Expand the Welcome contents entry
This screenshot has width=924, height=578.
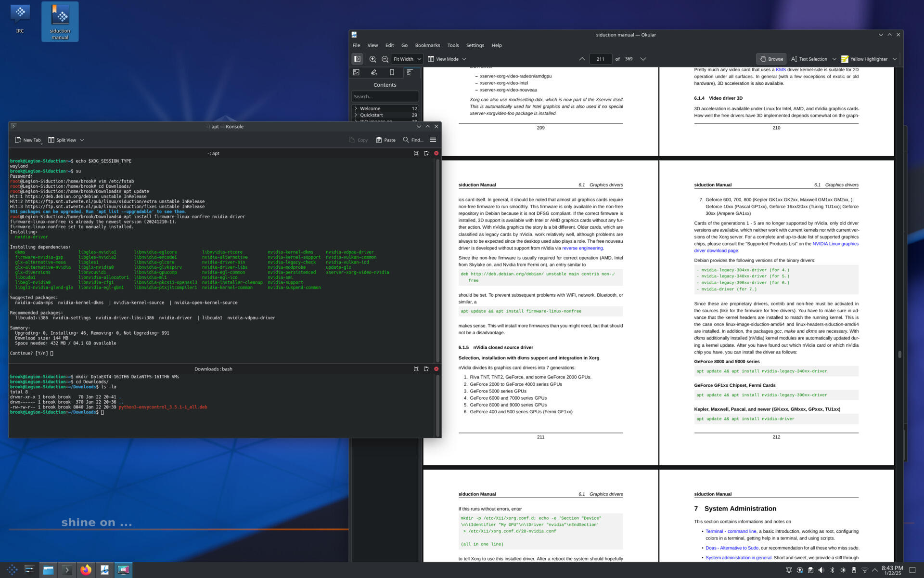[x=356, y=108]
